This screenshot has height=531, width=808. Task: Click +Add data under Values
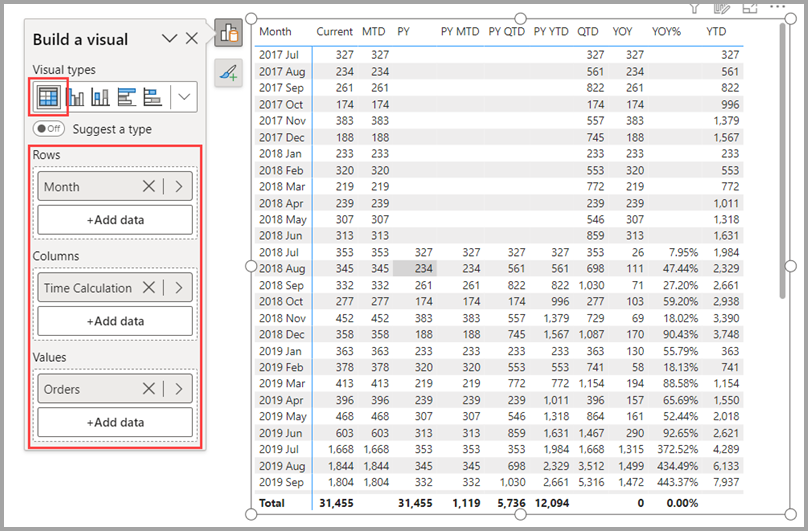point(115,422)
